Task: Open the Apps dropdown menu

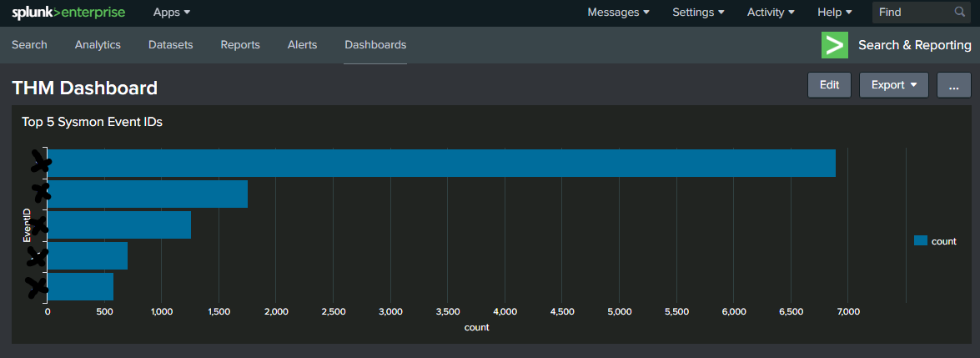Action: (172, 13)
